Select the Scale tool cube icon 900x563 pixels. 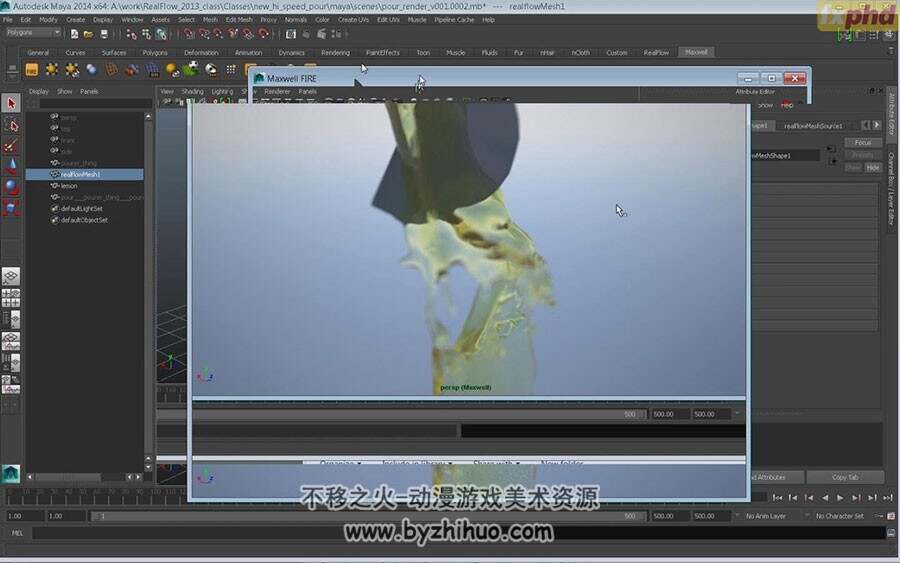click(11, 208)
